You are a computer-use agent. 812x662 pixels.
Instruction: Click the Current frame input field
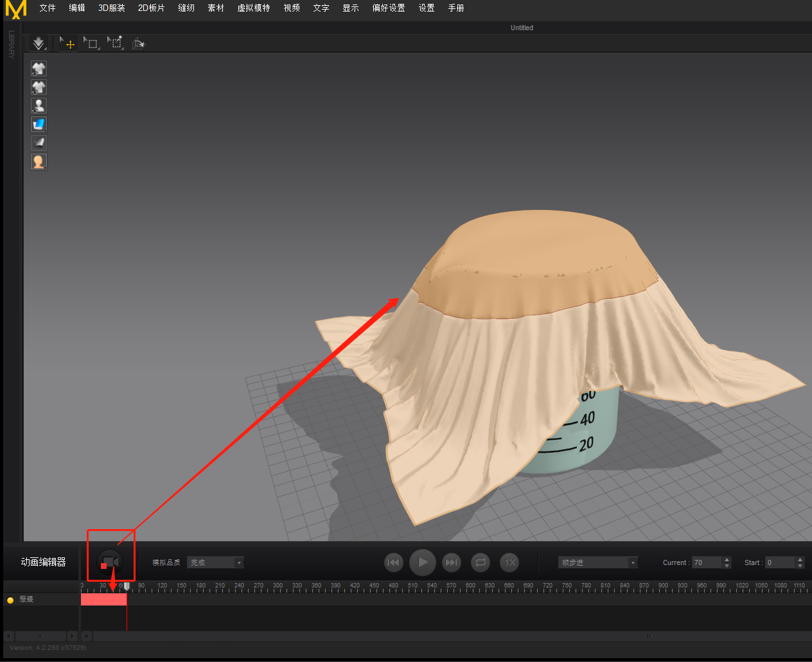pyautogui.click(x=707, y=562)
